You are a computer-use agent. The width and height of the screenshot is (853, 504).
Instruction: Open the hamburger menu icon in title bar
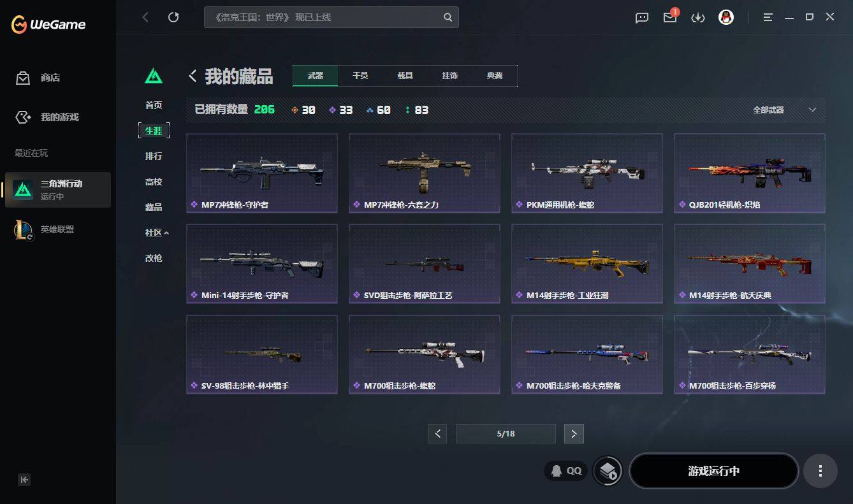click(768, 17)
